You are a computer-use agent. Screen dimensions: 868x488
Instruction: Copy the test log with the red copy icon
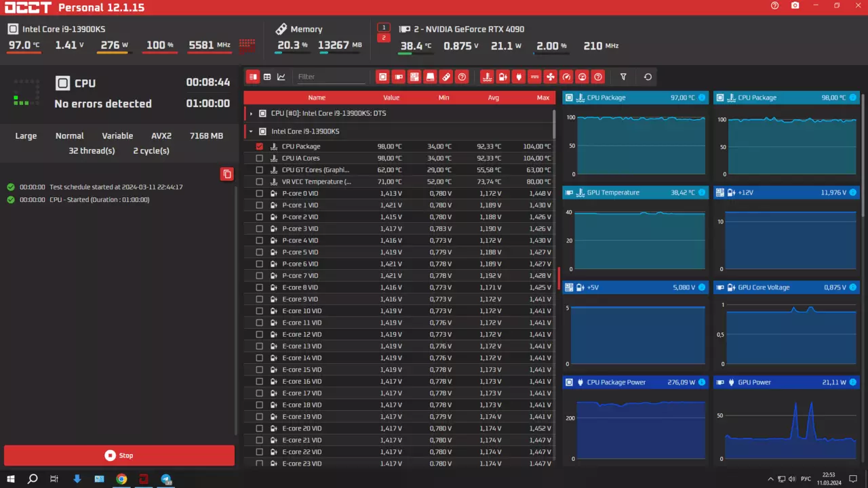point(227,174)
